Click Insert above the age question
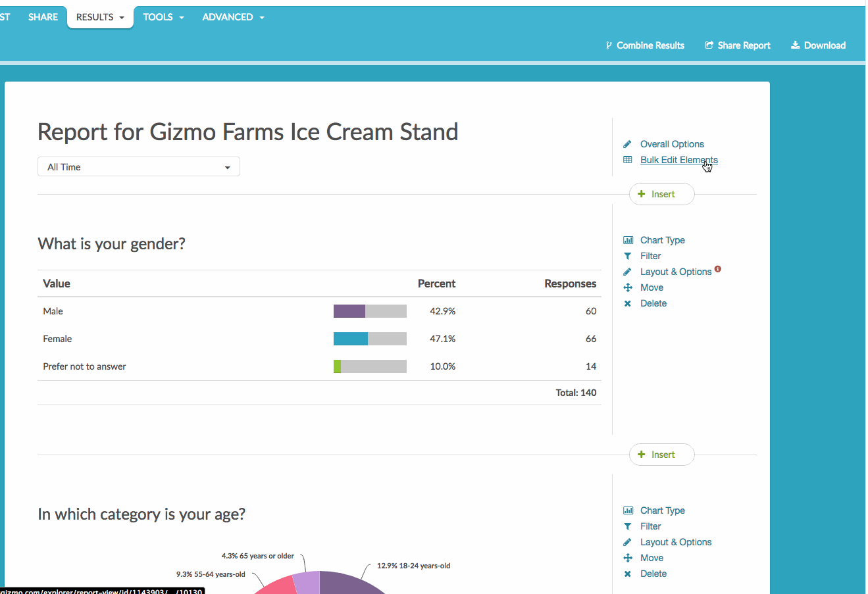The image size is (868, 594). (662, 455)
